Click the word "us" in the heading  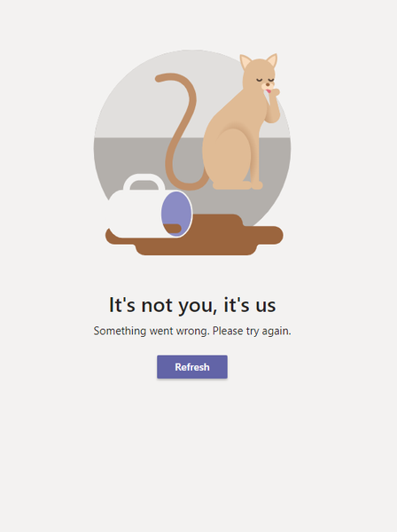coord(266,305)
